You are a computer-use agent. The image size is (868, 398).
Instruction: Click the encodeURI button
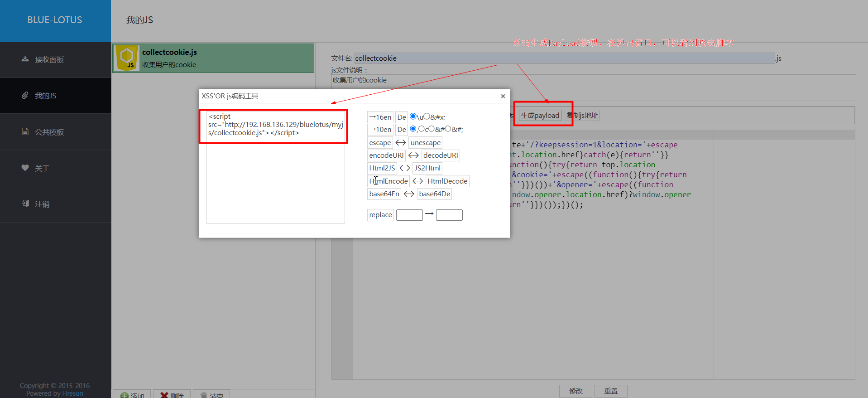click(x=386, y=155)
